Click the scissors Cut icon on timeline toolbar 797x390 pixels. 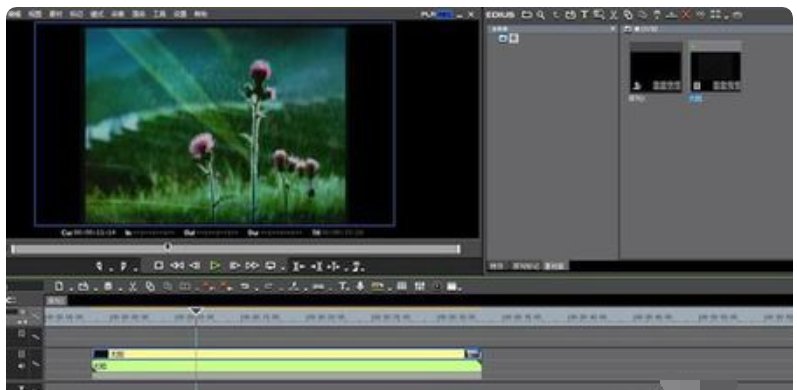[133, 287]
